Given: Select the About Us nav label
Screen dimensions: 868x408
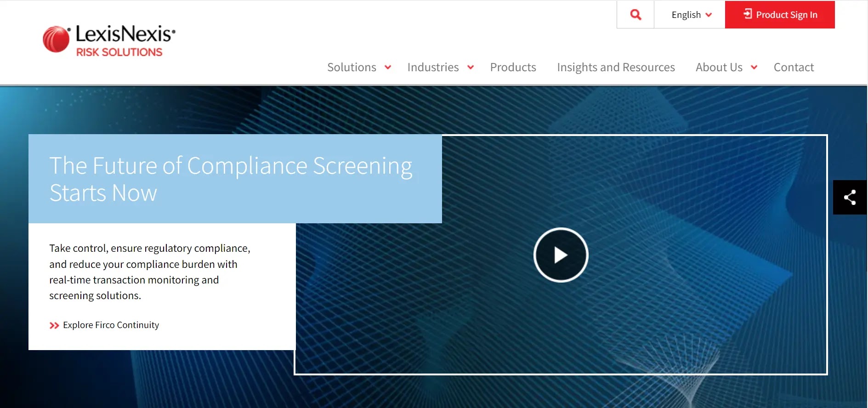Looking at the screenshot, I should (x=719, y=68).
